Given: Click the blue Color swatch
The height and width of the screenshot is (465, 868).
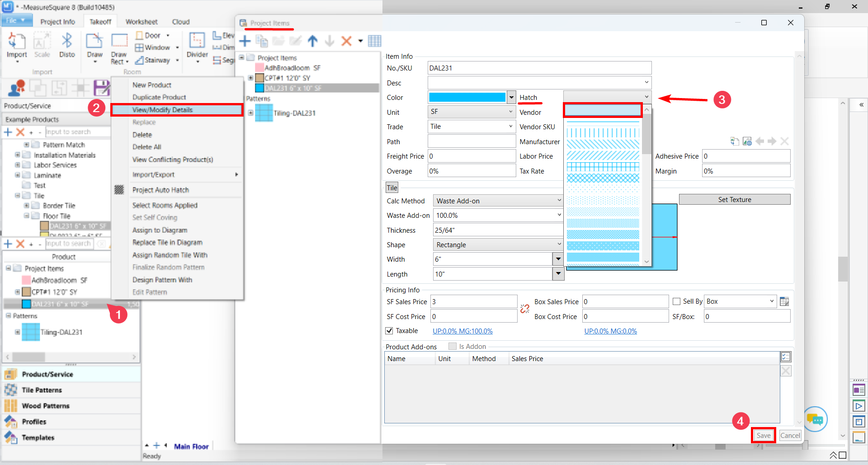Looking at the screenshot, I should (467, 97).
